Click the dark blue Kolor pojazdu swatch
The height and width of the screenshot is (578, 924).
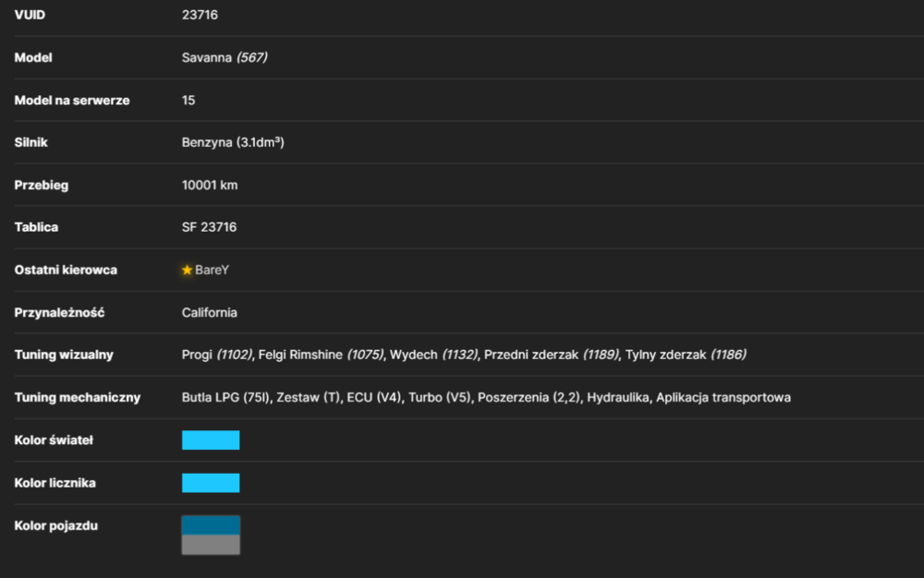coord(211,525)
